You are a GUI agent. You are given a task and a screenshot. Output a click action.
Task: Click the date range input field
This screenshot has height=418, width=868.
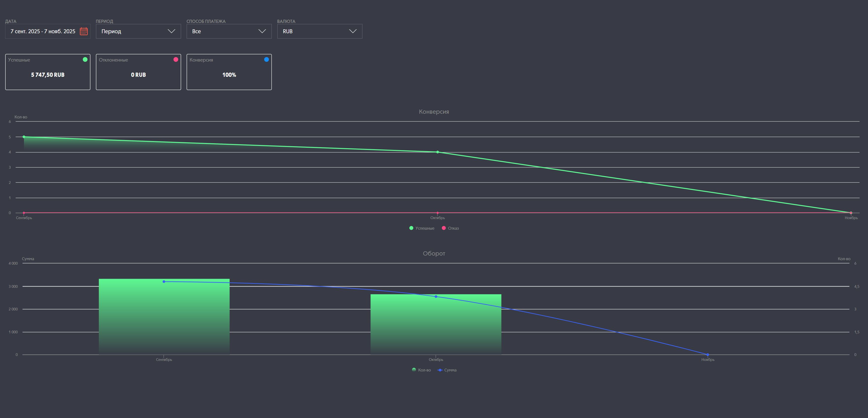point(43,31)
